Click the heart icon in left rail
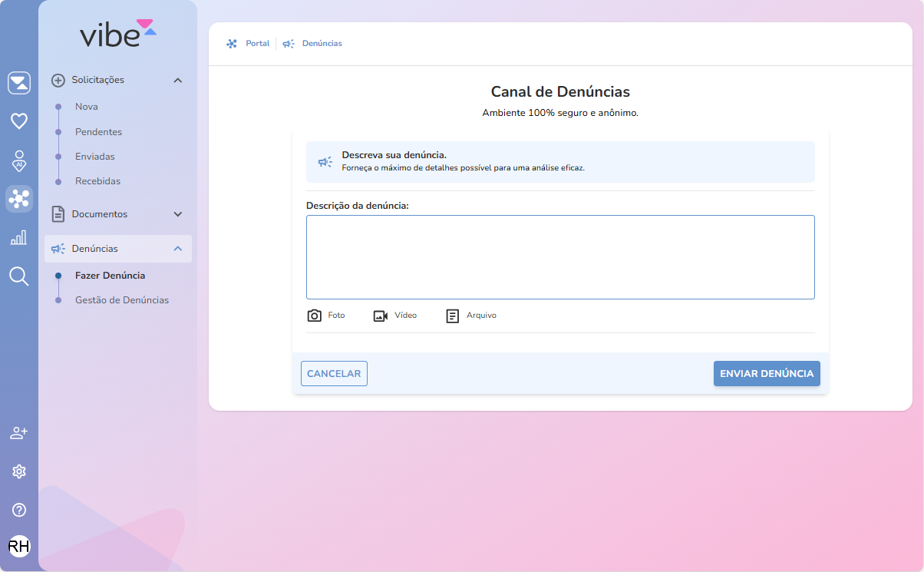 (19, 121)
